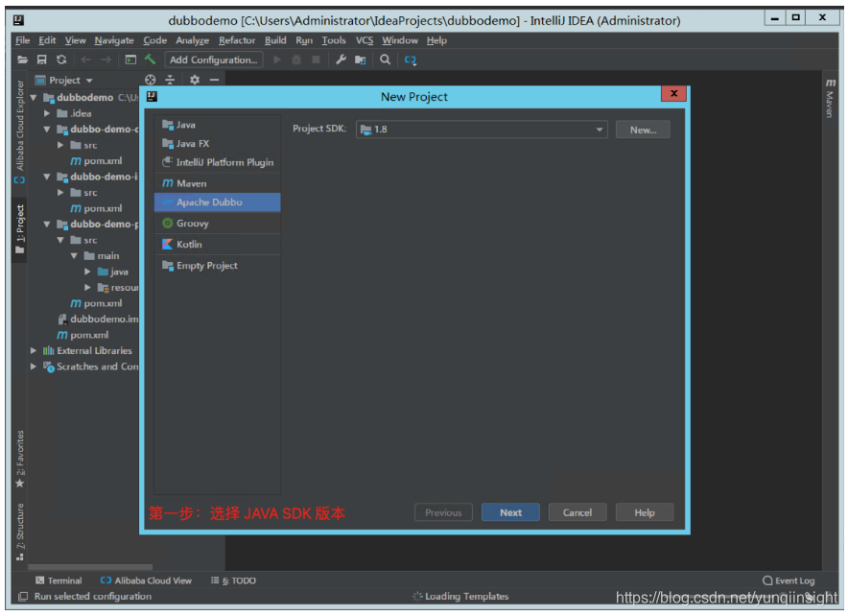Viewport: 848px width, 616px height.
Task: Open the File menu
Action: (x=22, y=40)
